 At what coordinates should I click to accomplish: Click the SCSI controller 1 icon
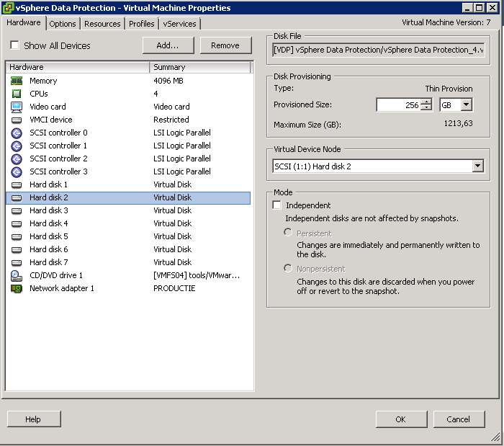pyautogui.click(x=17, y=146)
